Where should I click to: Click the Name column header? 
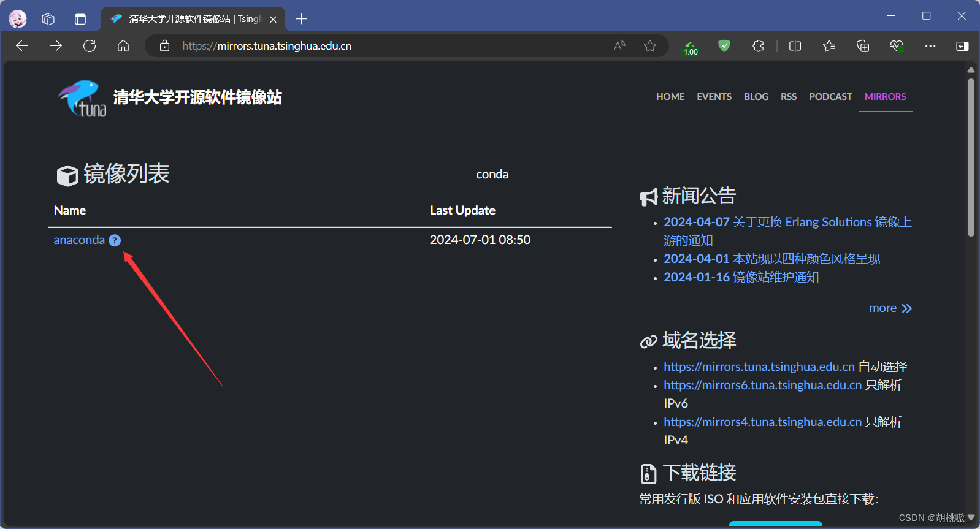click(70, 210)
